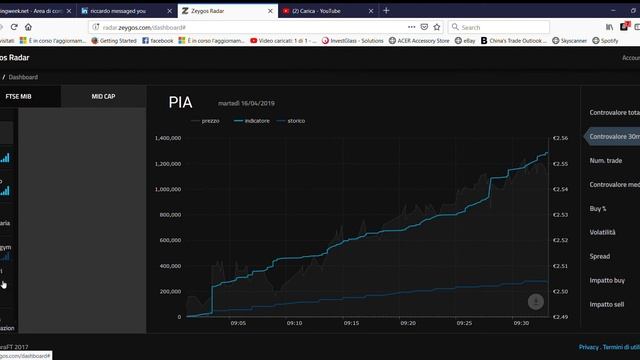Select Num. trade indicator

(x=606, y=160)
